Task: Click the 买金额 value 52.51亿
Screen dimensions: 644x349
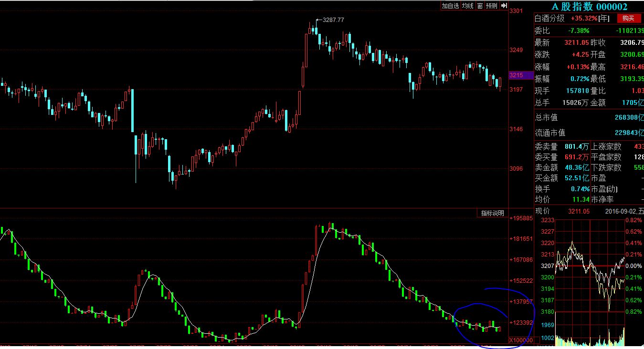Action: click(577, 178)
